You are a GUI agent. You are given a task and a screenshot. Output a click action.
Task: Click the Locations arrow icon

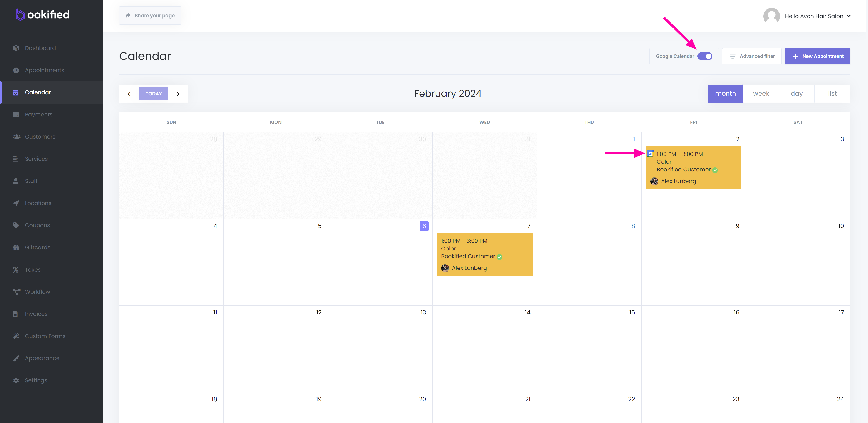point(16,203)
